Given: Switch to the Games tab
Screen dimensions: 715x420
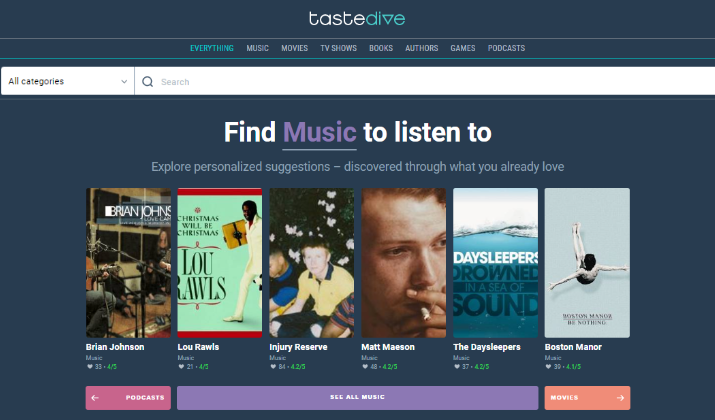Looking at the screenshot, I should (463, 48).
